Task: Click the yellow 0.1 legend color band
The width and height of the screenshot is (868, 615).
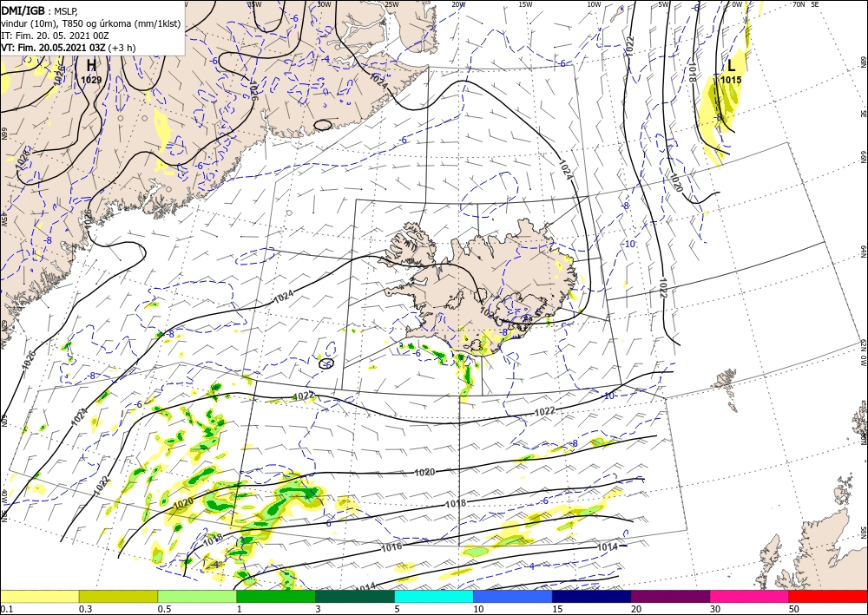Action: (39, 596)
